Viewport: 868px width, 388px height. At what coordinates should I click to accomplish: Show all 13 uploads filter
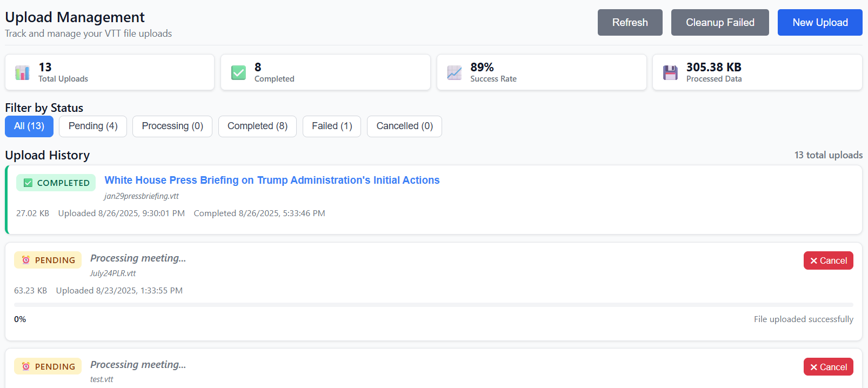coord(29,126)
